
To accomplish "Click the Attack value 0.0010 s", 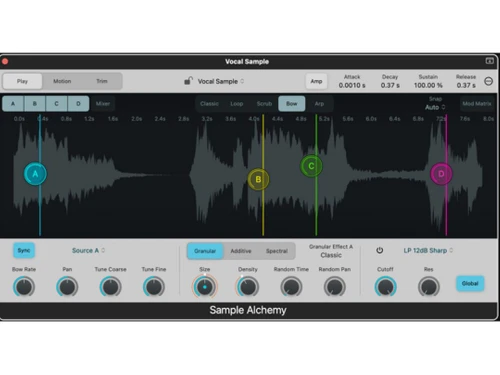I will click(352, 85).
